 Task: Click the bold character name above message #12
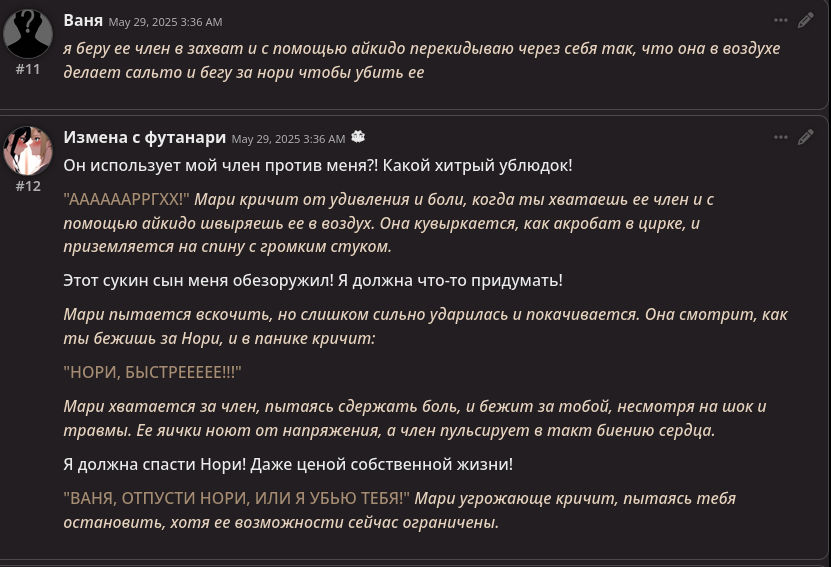[145, 137]
